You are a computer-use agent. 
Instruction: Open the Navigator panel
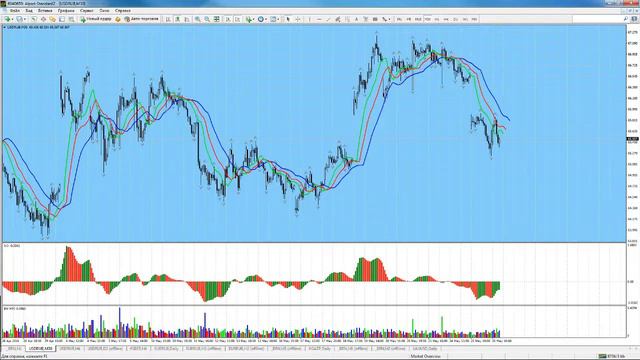(52, 19)
